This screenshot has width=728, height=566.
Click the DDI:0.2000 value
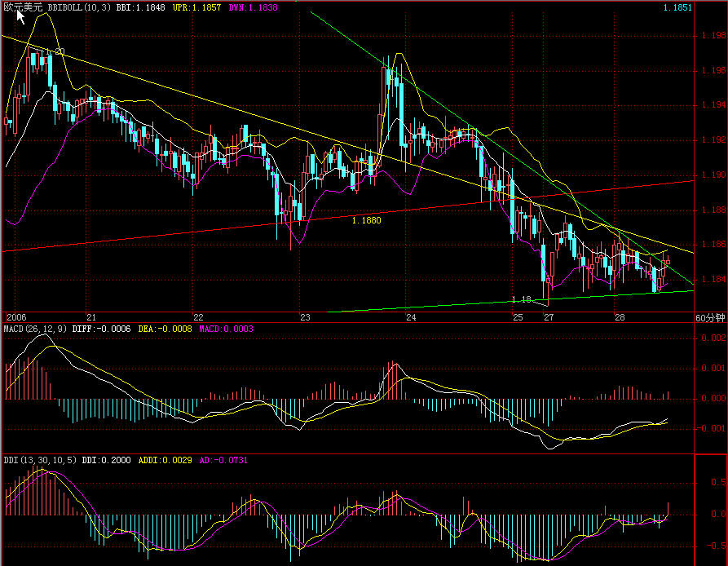pyautogui.click(x=106, y=461)
